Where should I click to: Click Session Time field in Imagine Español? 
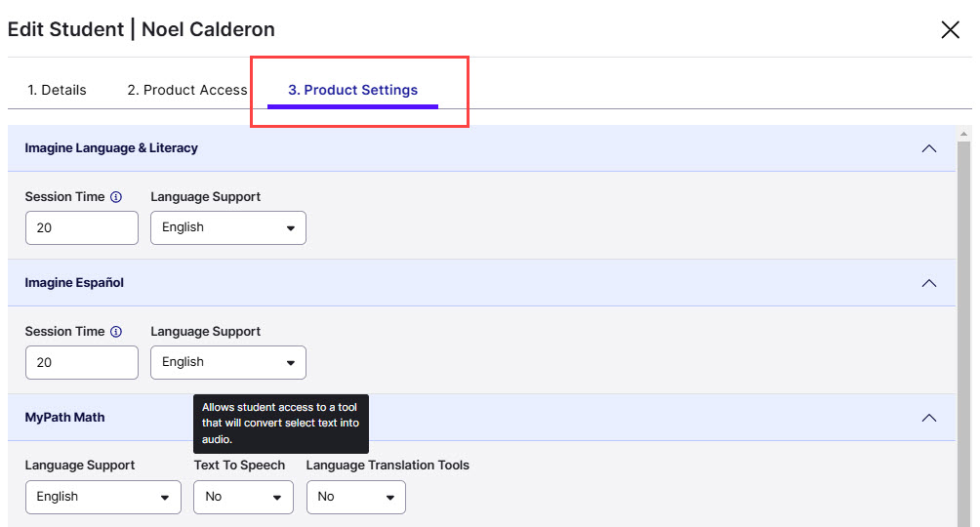pos(82,362)
